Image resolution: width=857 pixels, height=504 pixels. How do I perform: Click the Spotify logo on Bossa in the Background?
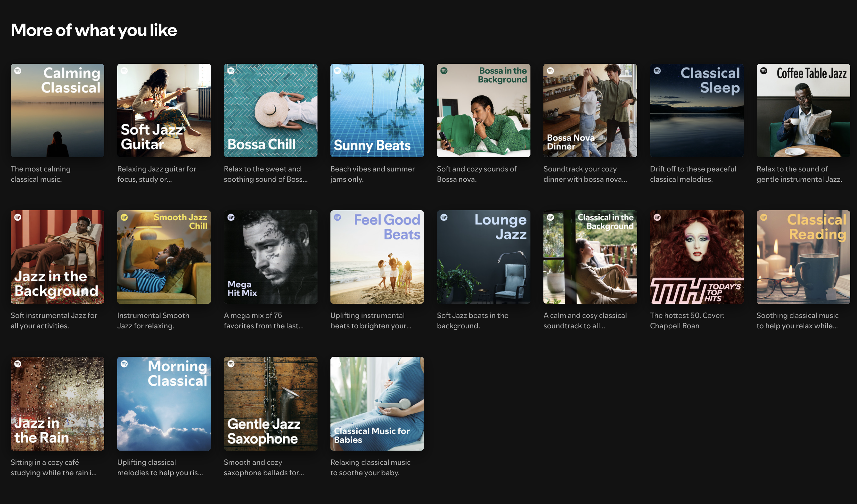(444, 71)
